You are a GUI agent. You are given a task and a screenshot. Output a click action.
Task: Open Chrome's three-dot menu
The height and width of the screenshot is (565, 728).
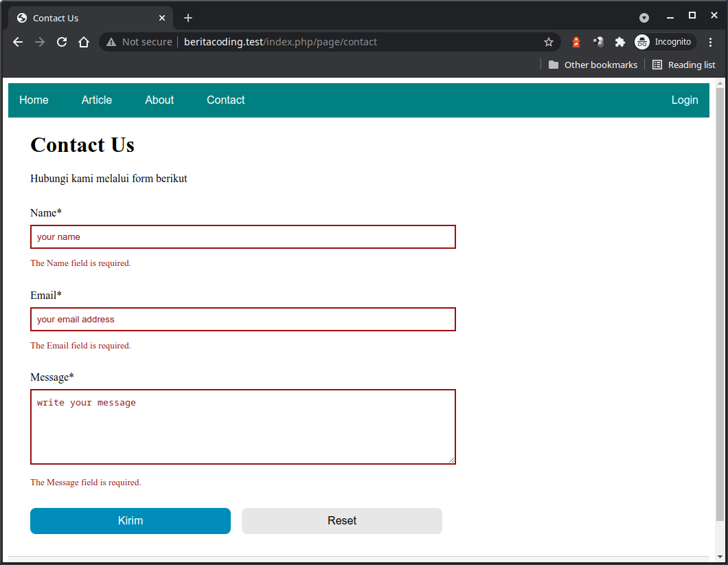(711, 42)
